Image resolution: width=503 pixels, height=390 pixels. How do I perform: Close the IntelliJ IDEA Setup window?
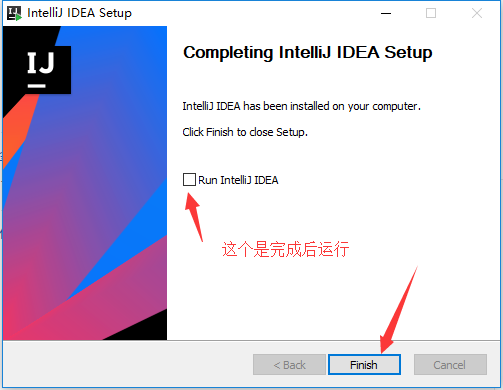tap(477, 13)
